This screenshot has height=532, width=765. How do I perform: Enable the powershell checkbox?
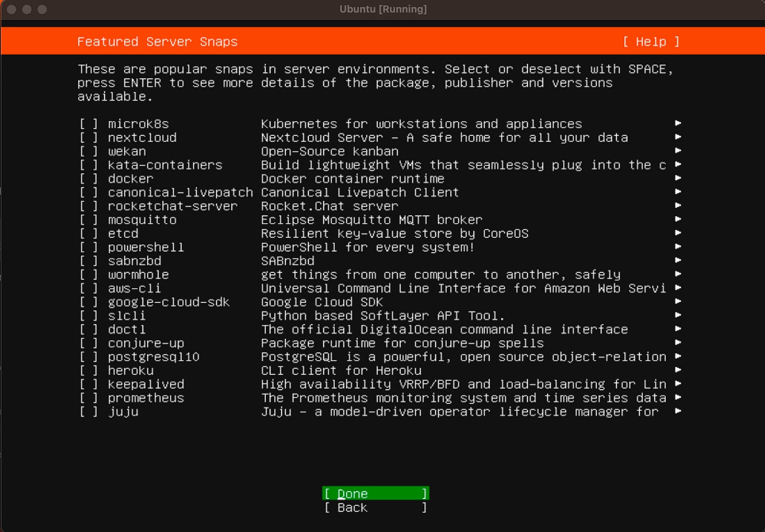click(89, 247)
